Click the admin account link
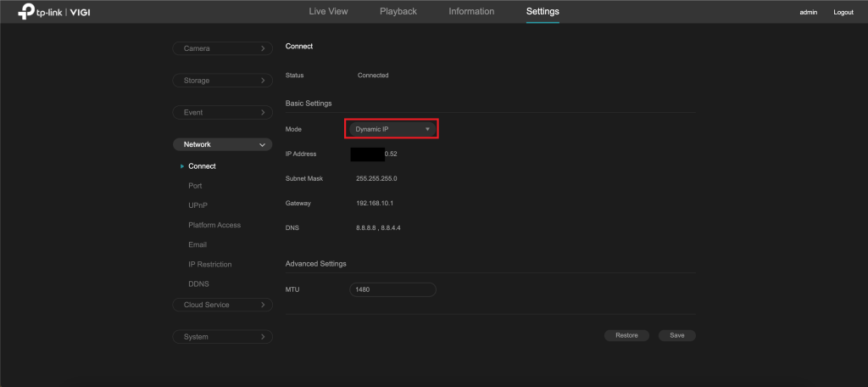This screenshot has height=387, width=868. coord(808,12)
